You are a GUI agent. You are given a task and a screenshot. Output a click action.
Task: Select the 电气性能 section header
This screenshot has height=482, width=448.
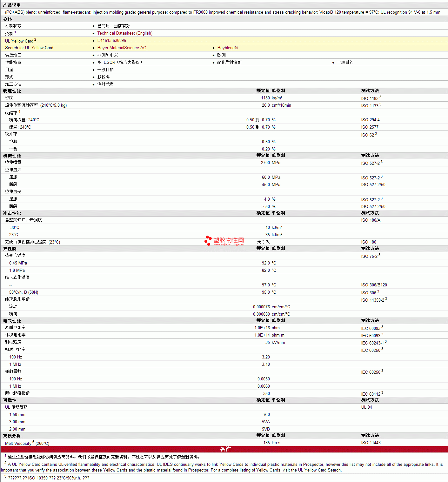tap(12, 321)
